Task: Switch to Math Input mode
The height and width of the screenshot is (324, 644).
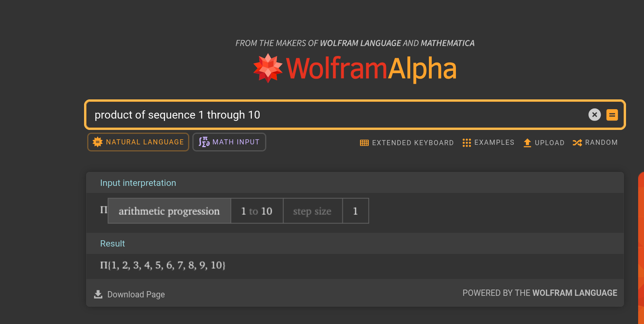Action: (229, 142)
